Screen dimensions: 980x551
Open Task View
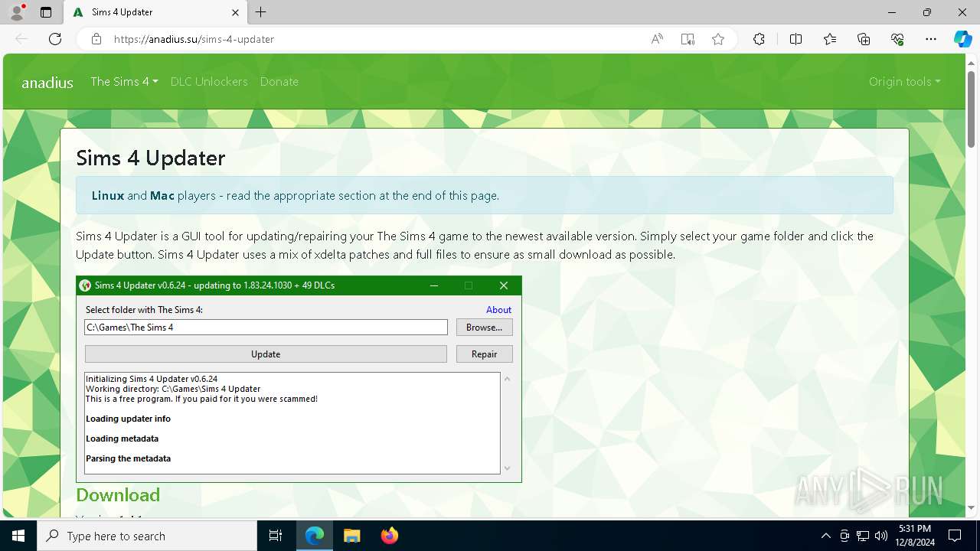click(x=276, y=536)
